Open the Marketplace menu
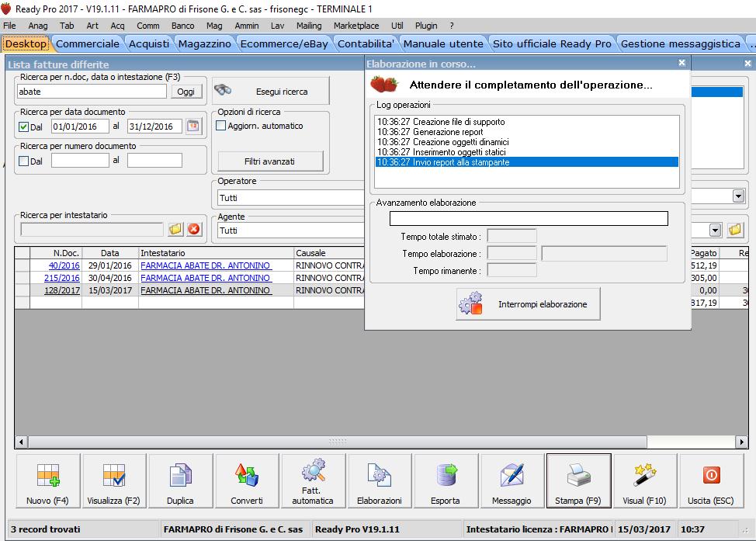The height and width of the screenshot is (541, 756). click(355, 26)
